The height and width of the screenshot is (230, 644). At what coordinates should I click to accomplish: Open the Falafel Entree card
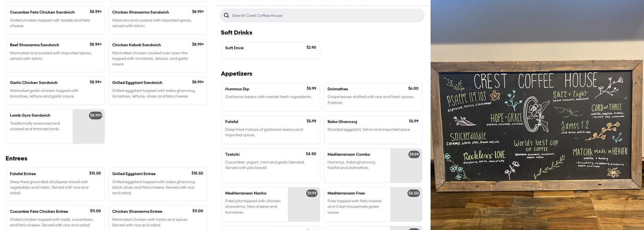click(55, 184)
